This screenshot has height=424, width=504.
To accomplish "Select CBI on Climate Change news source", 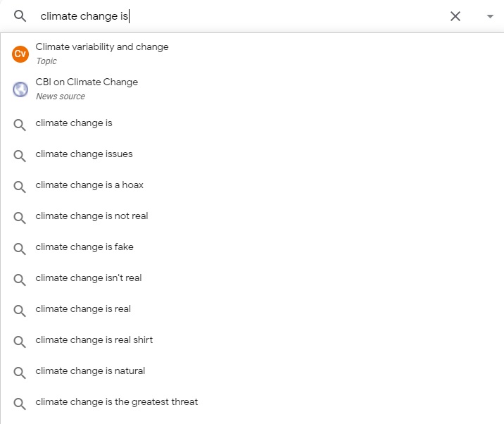I will 252,89.
